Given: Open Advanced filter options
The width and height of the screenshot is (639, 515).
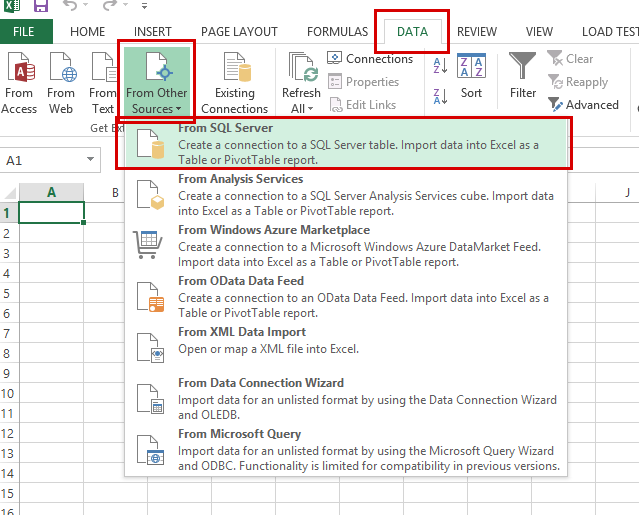Looking at the screenshot, I should tap(583, 105).
